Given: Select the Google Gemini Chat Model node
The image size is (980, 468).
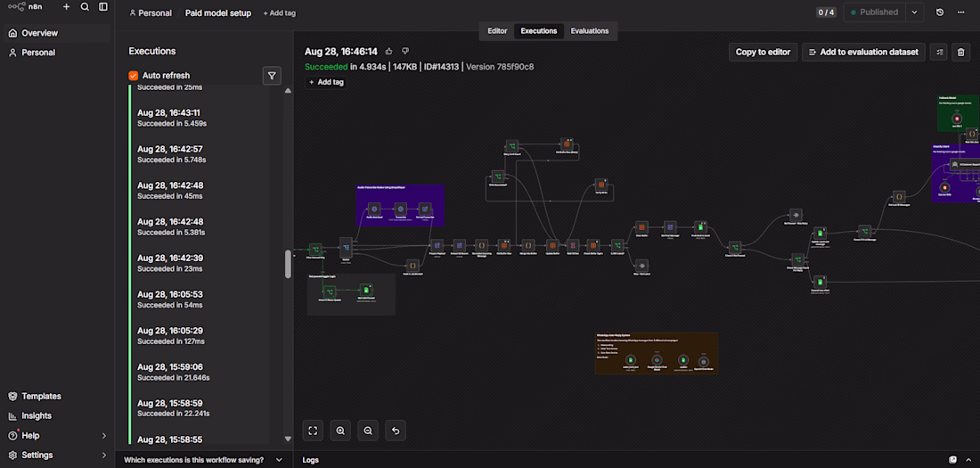Looking at the screenshot, I should click(657, 360).
